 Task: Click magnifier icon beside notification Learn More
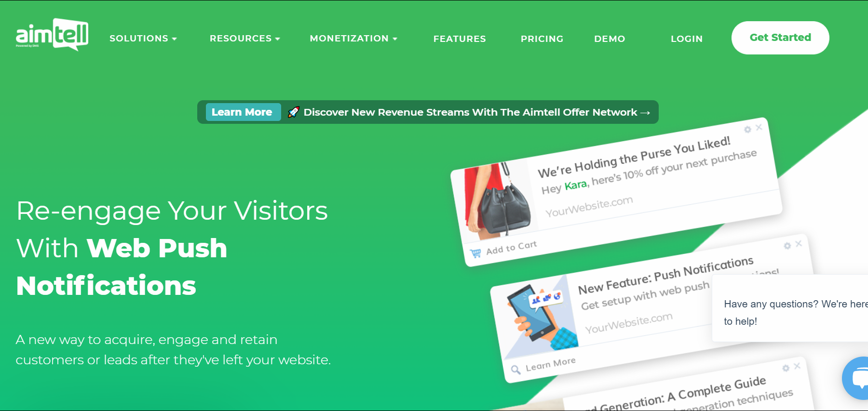pos(515,370)
